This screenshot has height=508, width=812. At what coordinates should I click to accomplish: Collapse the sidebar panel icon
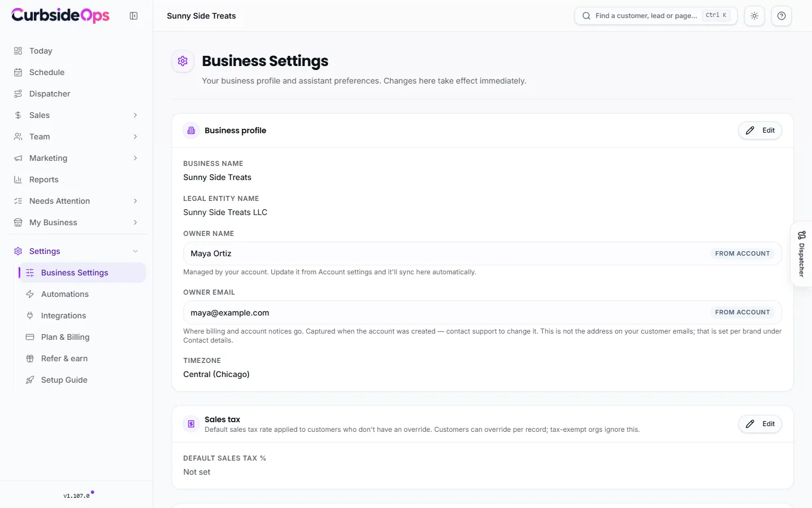coord(134,16)
